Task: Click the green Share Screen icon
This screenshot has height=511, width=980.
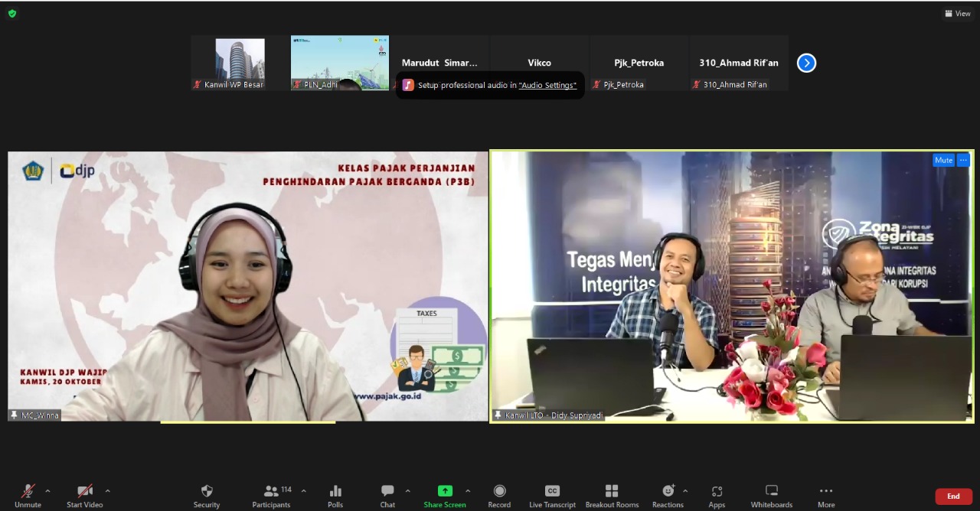Action: click(x=444, y=491)
